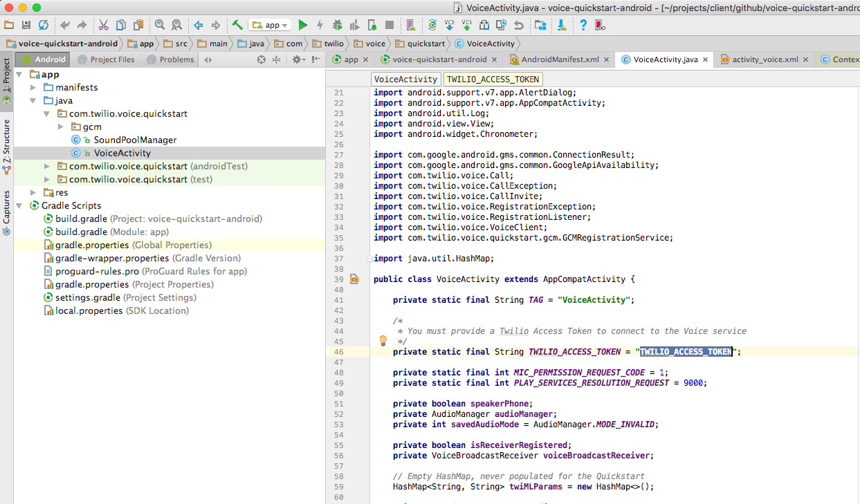The image size is (860, 504).
Task: Select local.properties (SDK Location)
Action: (116, 311)
